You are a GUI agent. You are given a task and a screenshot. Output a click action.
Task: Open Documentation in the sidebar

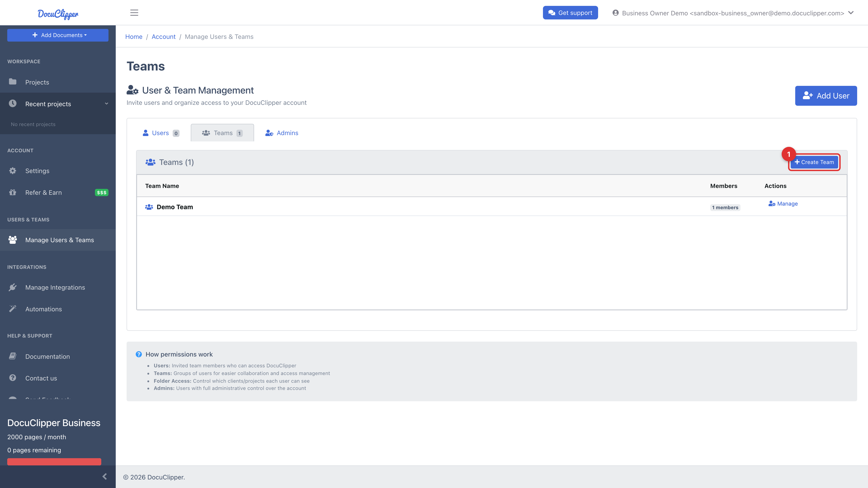pyautogui.click(x=58, y=356)
